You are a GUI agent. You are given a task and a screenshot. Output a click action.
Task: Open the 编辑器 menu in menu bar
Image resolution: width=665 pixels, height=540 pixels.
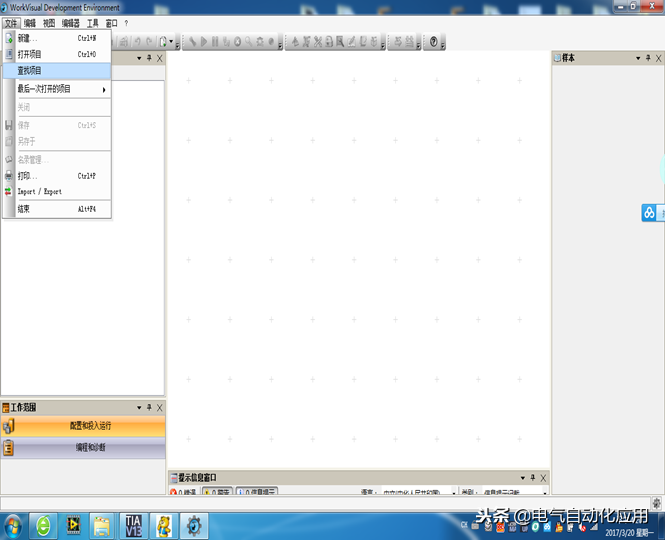(71, 22)
